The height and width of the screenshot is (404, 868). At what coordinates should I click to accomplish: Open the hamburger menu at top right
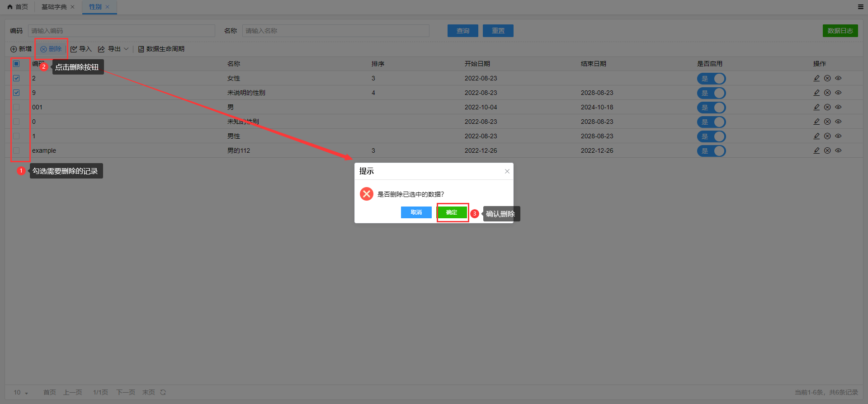click(861, 7)
